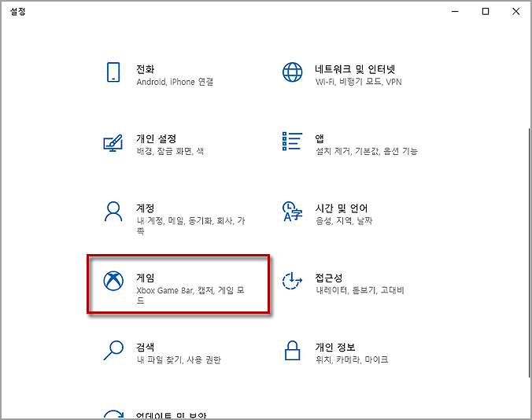The image size is (532, 420).
Task: Click '설치 제거, 기본값, 옵션 기능' description
Action: 367,151
